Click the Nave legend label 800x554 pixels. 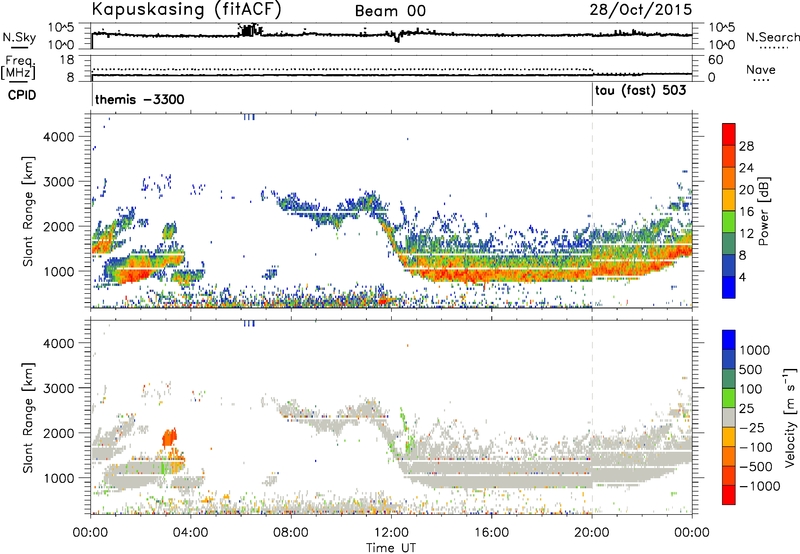pyautogui.click(x=760, y=70)
